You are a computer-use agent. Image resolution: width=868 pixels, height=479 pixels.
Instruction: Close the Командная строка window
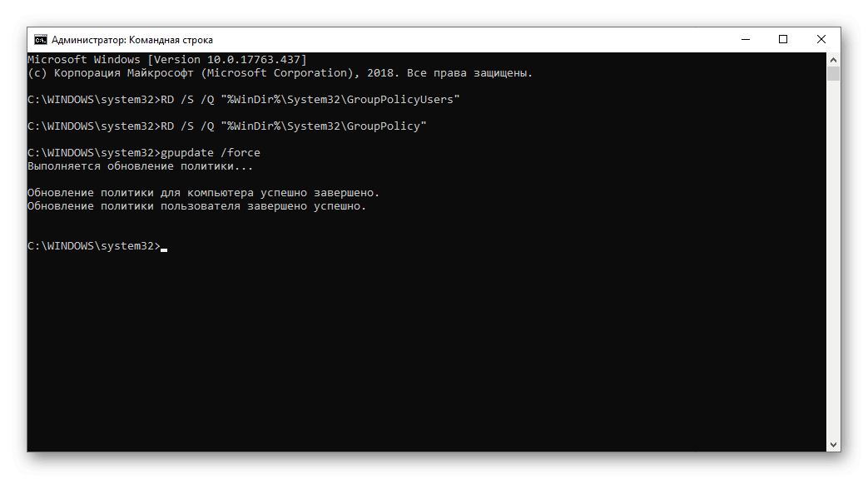click(x=821, y=40)
